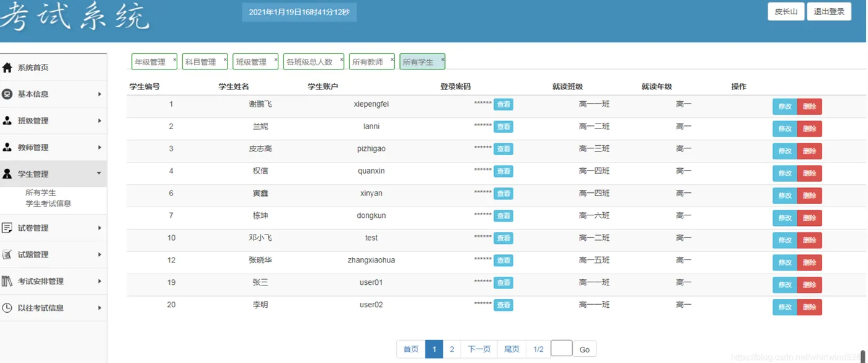The image size is (868, 363).
Task: Expand the 试题管理 sidebar arrow
Action: (99, 254)
